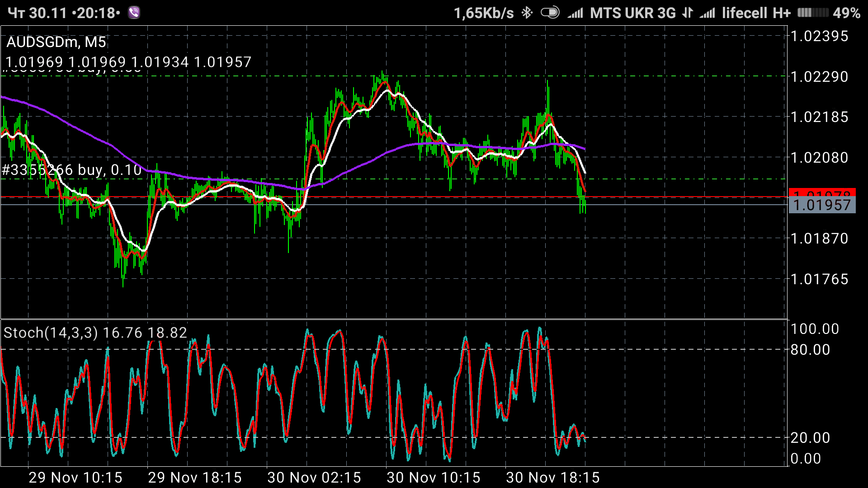Tap the 1,65Kb/s network speed indicator
868x488 pixels.
484,13
